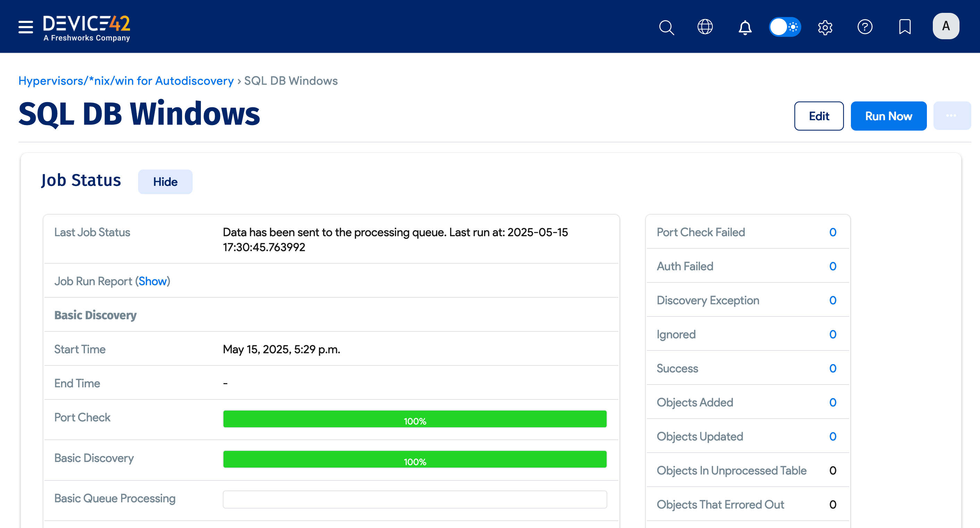Click the Objects Added zero count
The height and width of the screenshot is (528, 980).
tap(833, 402)
